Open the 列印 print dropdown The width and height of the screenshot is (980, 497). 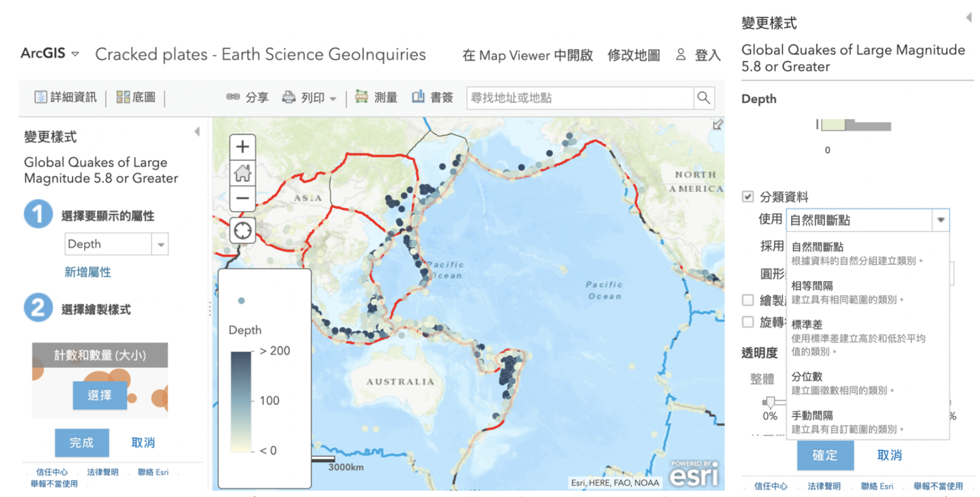pos(309,98)
